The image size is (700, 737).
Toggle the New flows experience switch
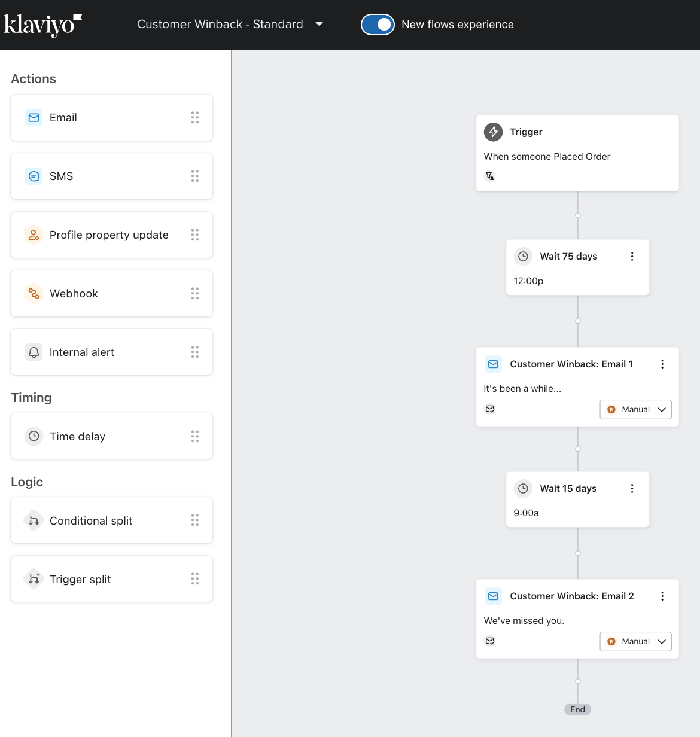pyautogui.click(x=378, y=25)
